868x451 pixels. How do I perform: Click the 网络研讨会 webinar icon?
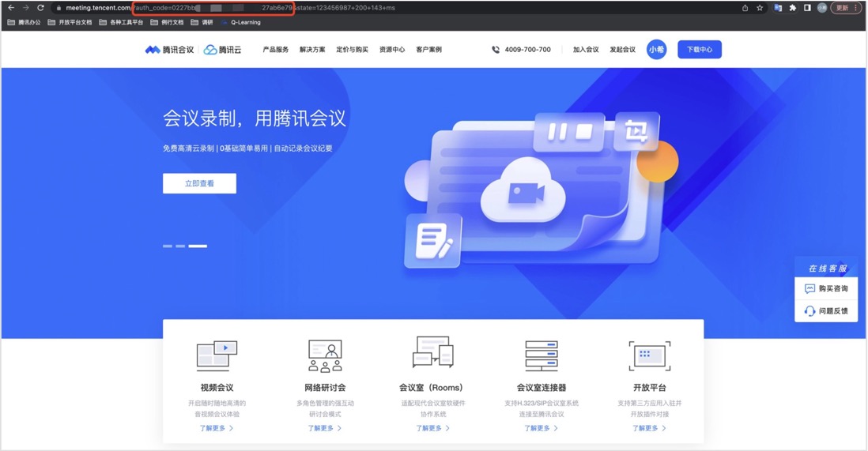click(325, 355)
